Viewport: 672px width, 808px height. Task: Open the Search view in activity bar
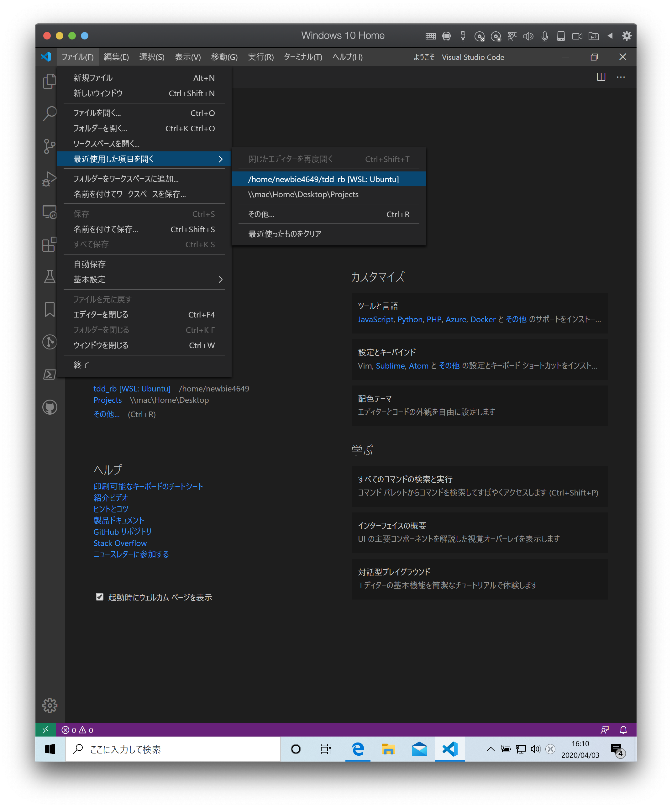(50, 113)
